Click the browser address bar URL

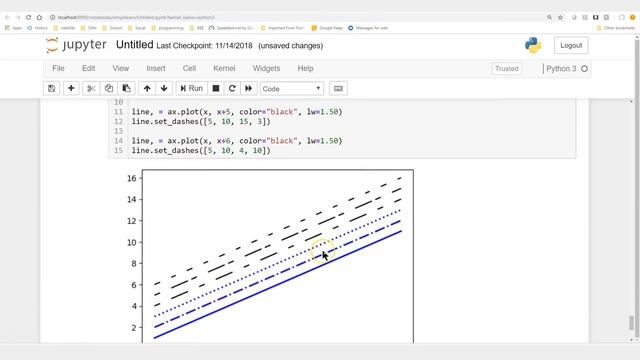pos(136,18)
